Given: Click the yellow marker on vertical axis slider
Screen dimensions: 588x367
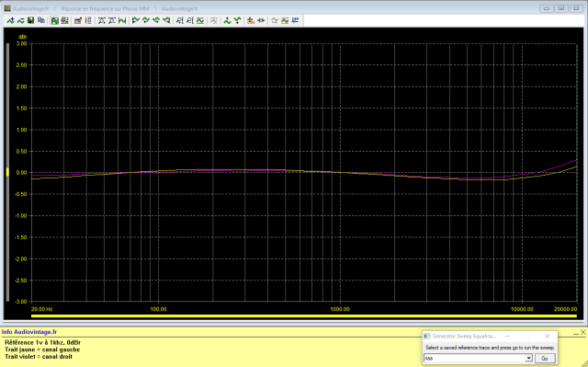Looking at the screenshot, I should click(7, 173).
